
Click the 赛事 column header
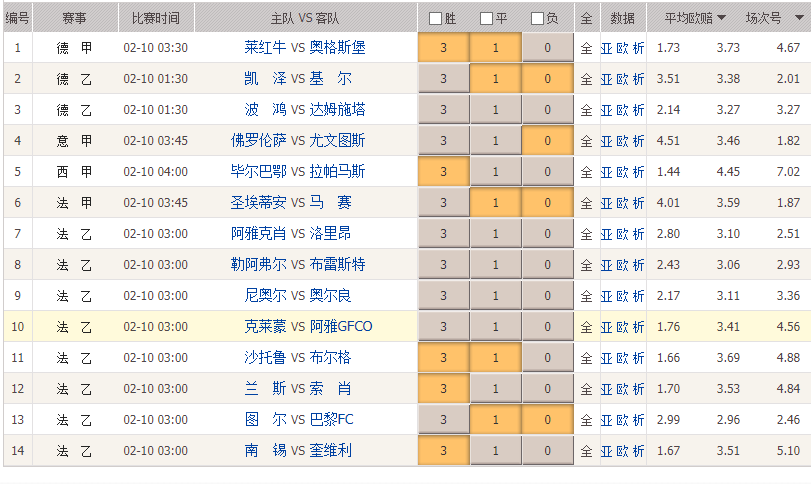pyautogui.click(x=74, y=18)
